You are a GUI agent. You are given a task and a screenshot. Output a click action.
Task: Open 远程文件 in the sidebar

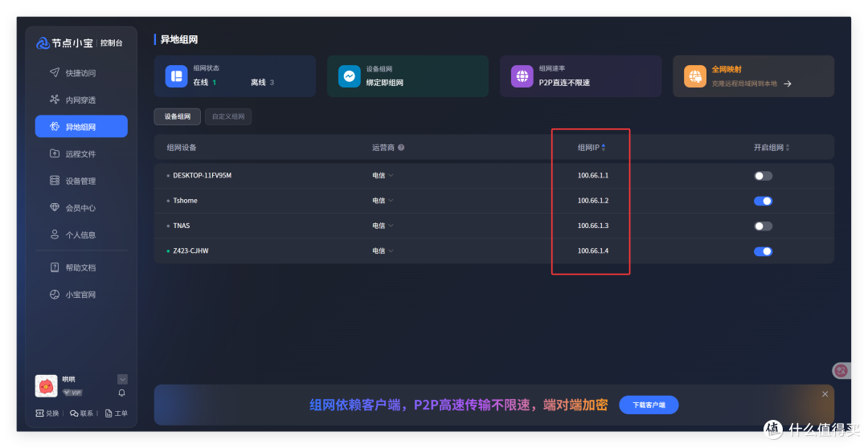pos(81,154)
